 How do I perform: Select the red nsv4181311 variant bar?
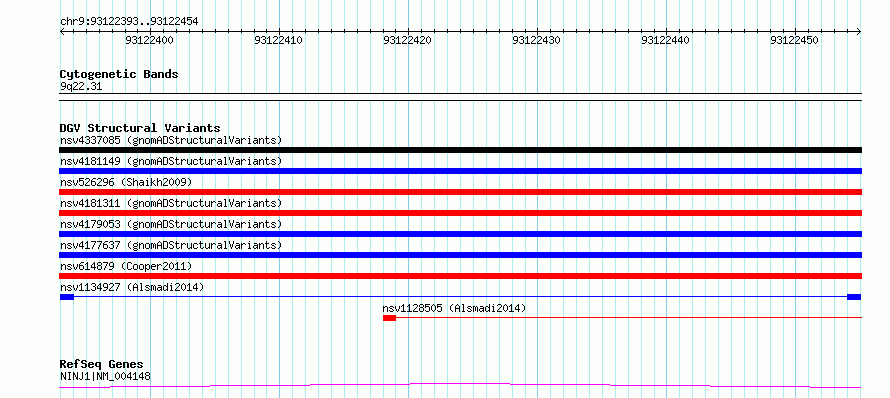pos(460,213)
